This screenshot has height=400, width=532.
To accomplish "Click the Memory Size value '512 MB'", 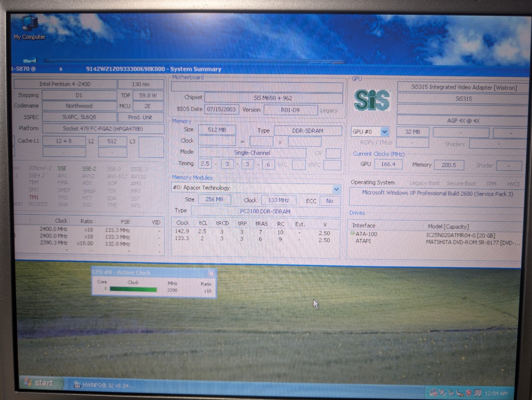I will tap(217, 130).
